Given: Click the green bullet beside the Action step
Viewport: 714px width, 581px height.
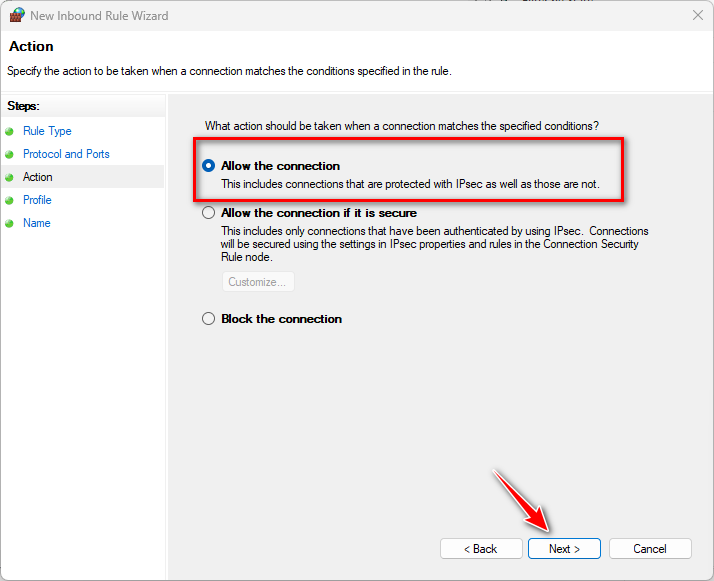Looking at the screenshot, I should coord(10,177).
